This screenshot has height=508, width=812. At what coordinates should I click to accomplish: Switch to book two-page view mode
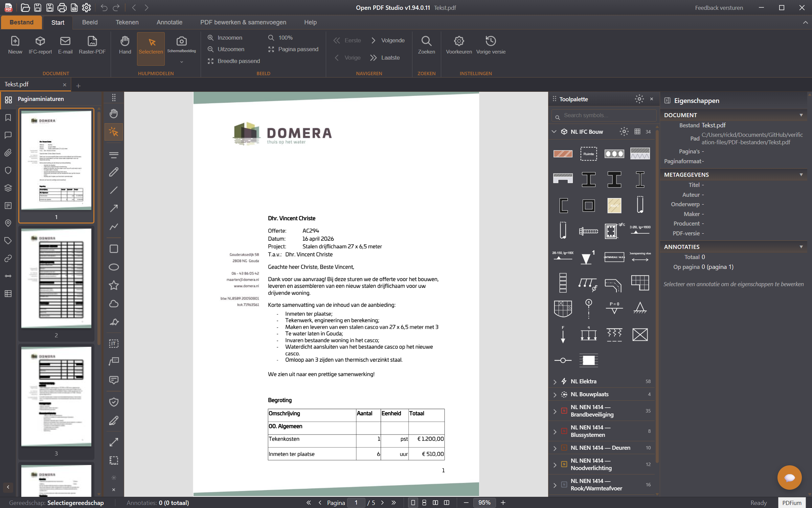tap(447, 503)
